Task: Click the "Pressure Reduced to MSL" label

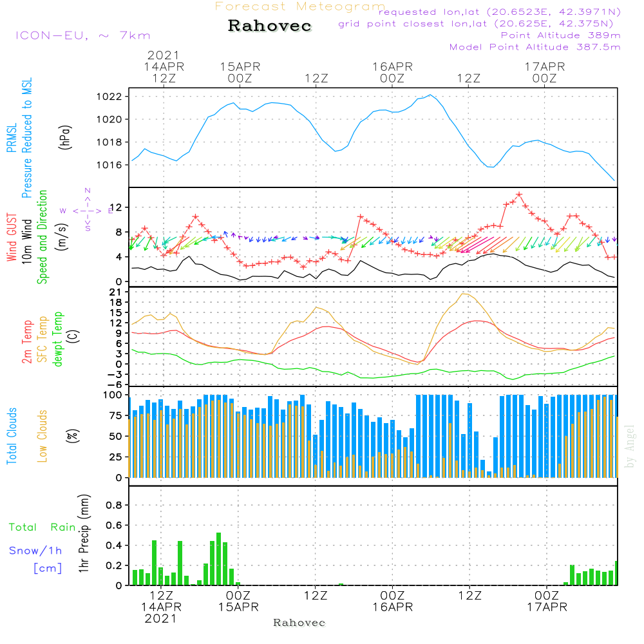Action: [26, 138]
